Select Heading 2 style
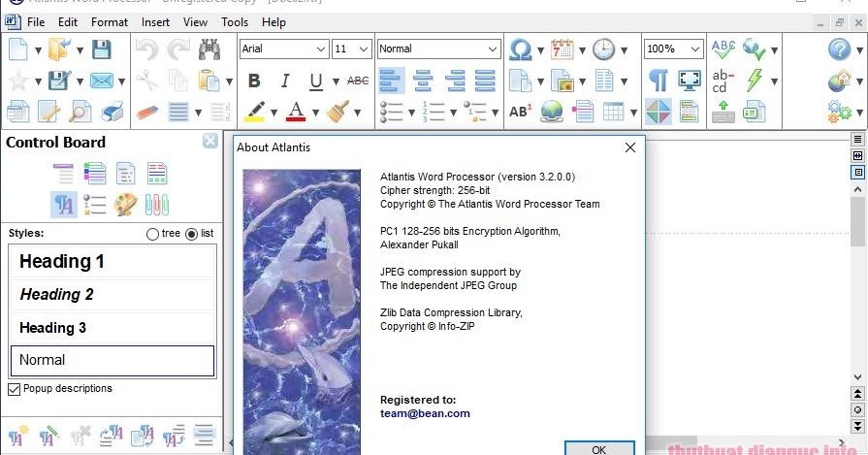 113,295
